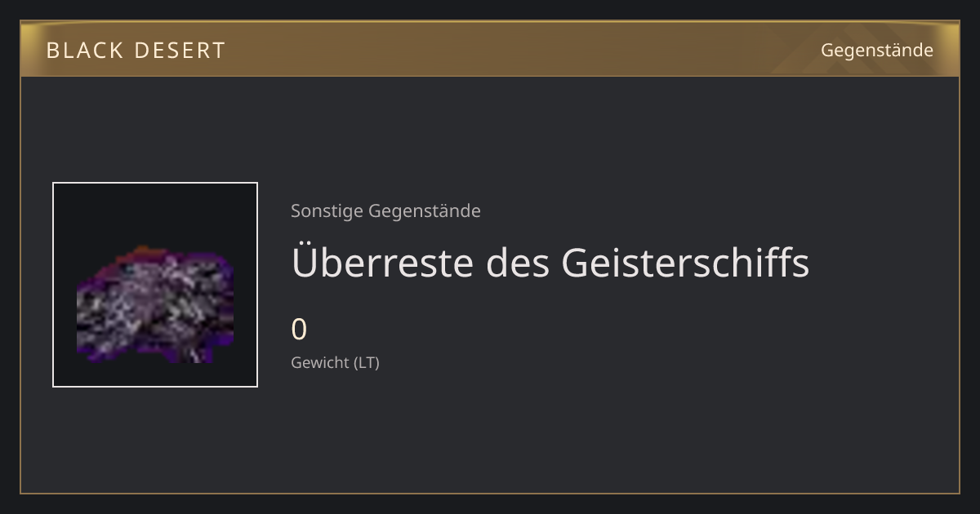Viewport: 980px width, 514px height.
Task: Click the Gewicht (LT) label
Action: tap(335, 363)
